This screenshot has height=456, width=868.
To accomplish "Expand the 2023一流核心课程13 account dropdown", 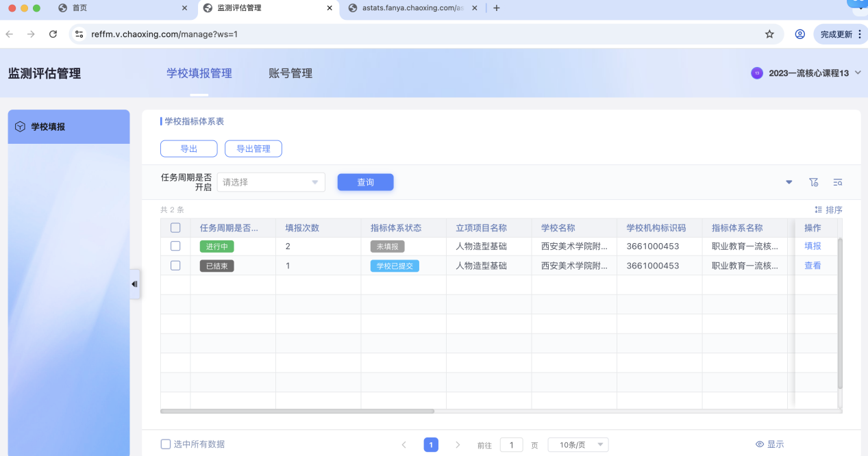I will [x=858, y=73].
